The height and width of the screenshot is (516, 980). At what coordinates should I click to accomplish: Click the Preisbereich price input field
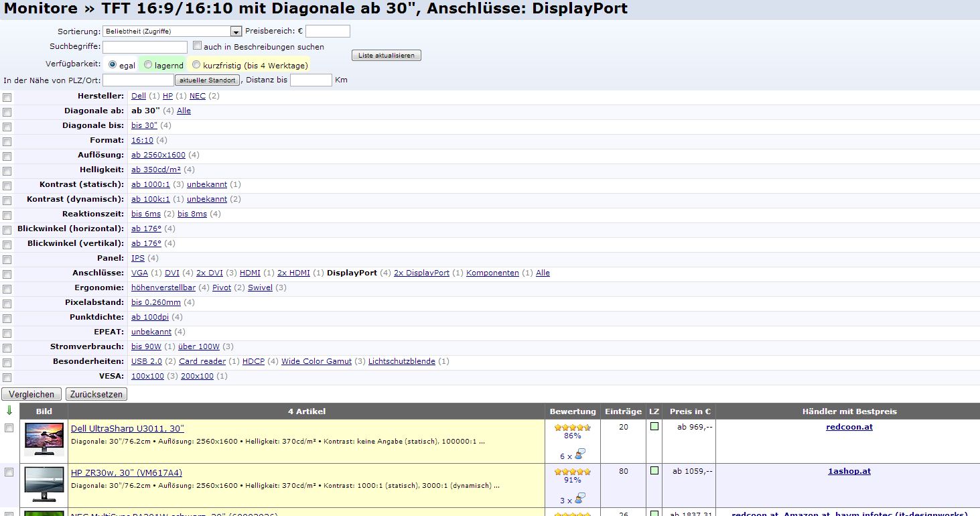(328, 31)
